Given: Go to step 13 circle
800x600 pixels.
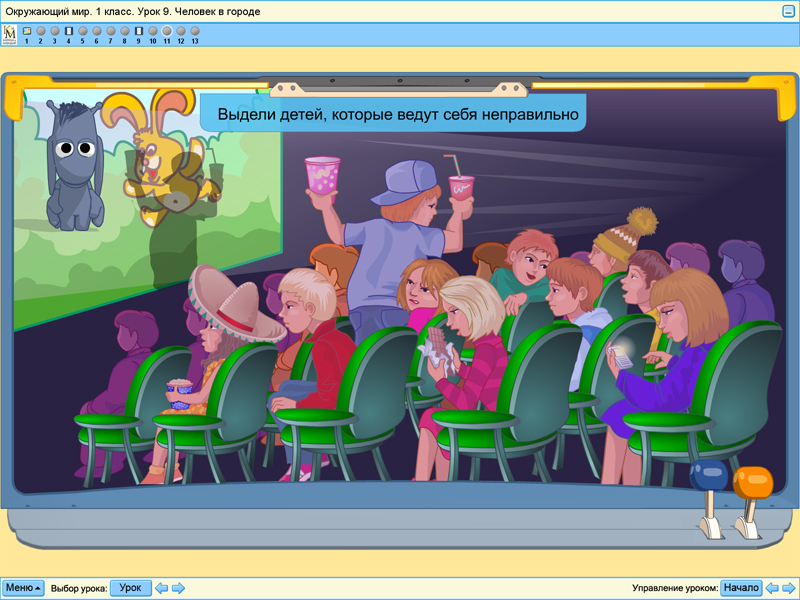Looking at the screenshot, I should tap(195, 31).
